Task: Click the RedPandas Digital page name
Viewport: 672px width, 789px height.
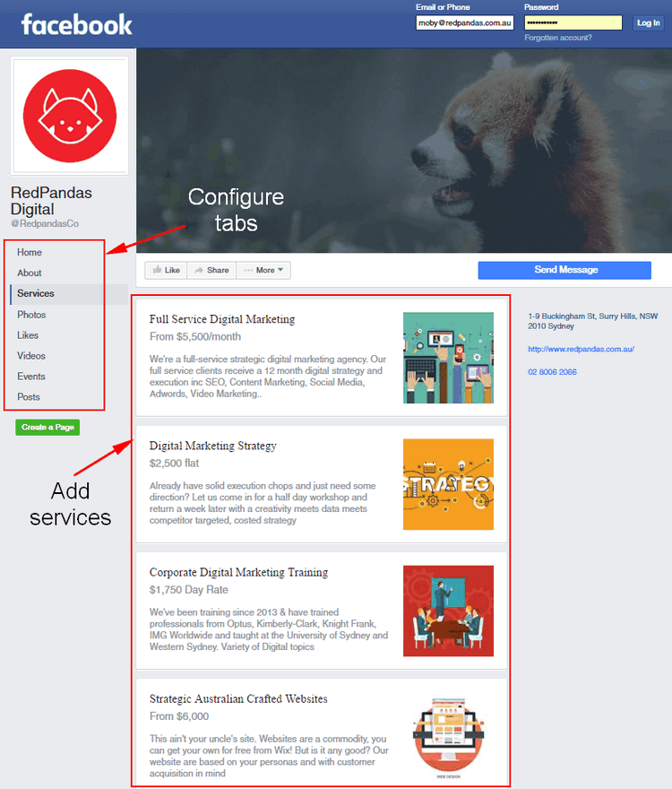Action: coord(51,201)
